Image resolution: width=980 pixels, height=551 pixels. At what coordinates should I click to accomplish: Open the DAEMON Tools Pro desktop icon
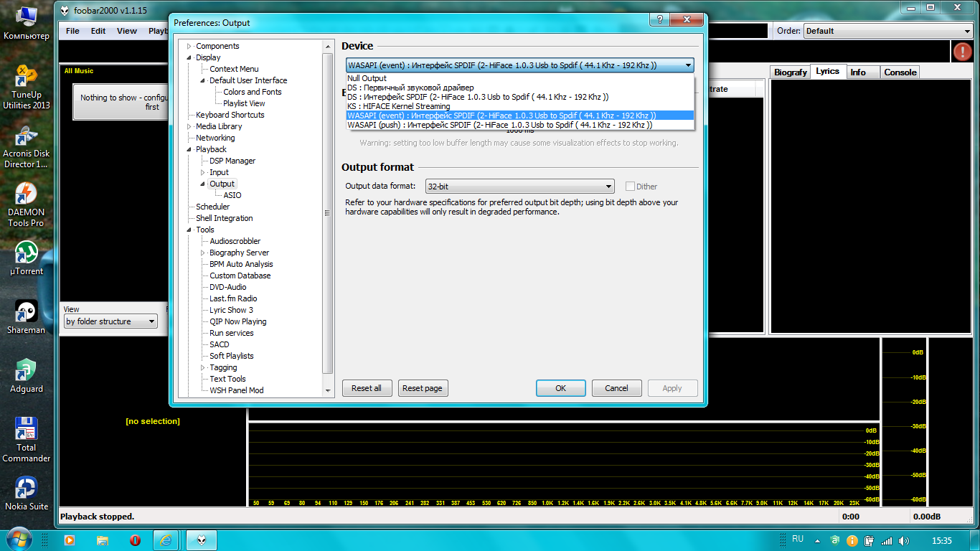coord(27,205)
